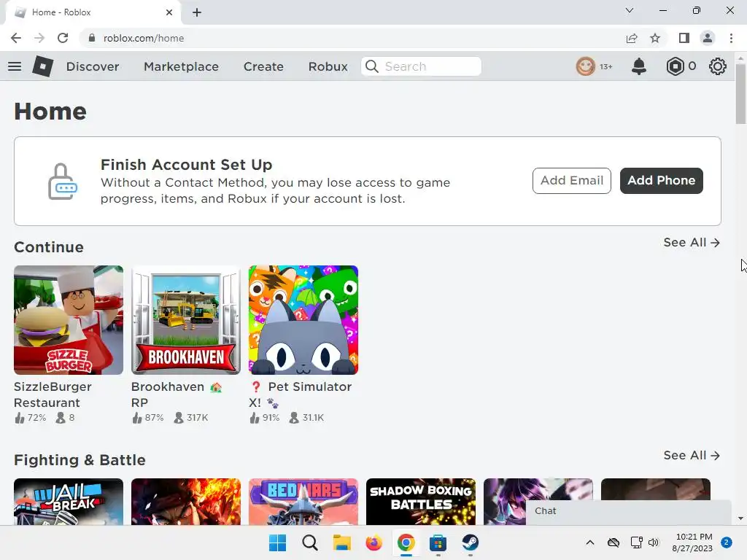Click the user avatar icon
The image size is (747, 560).
coord(586,66)
